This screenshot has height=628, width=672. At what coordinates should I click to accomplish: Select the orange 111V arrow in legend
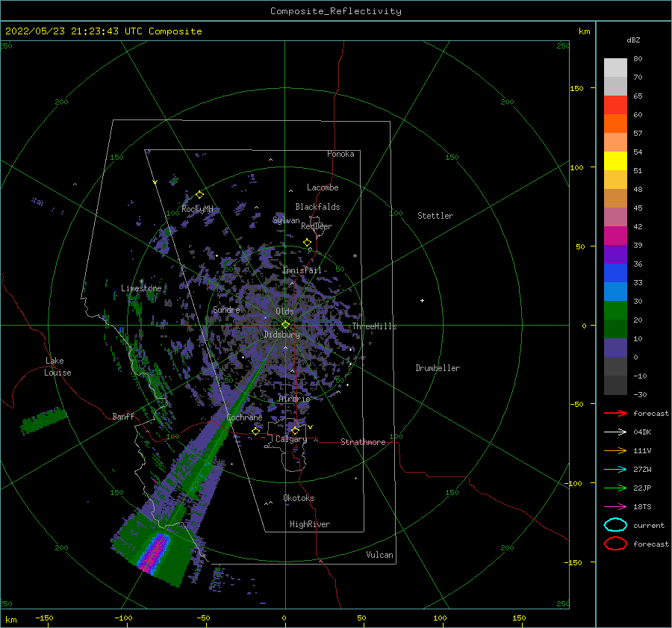[x=615, y=450]
